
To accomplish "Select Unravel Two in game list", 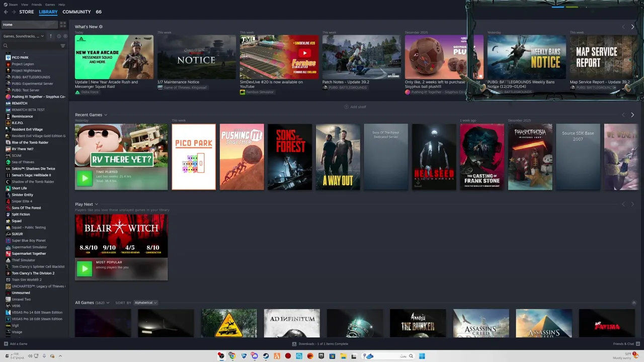I will (x=21, y=299).
